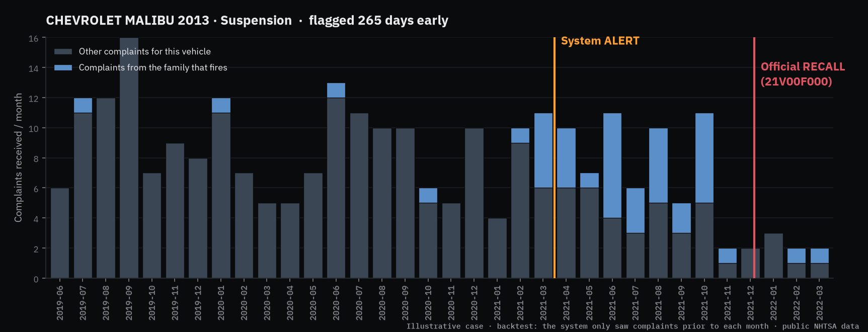868x332 pixels.
Task: Click the 2021-03 x-axis month label
Action: pyautogui.click(x=543, y=303)
